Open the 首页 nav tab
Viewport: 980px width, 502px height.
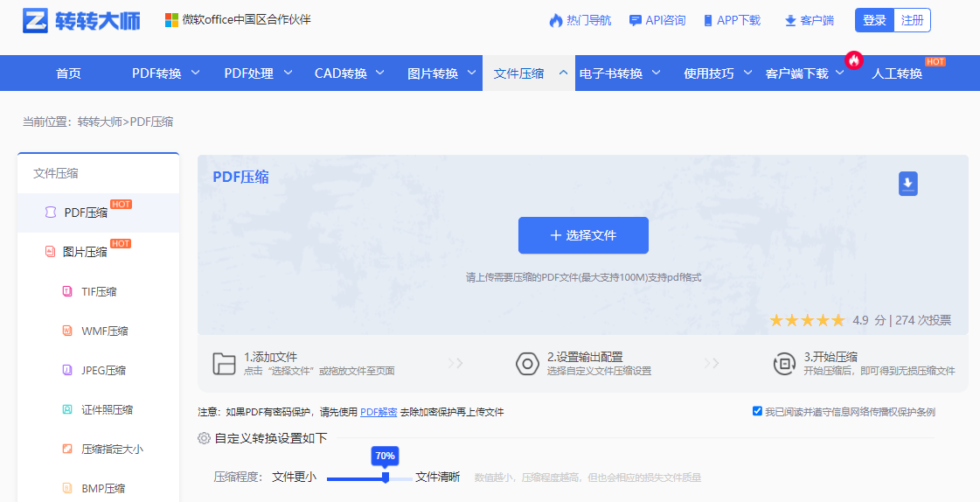point(68,73)
